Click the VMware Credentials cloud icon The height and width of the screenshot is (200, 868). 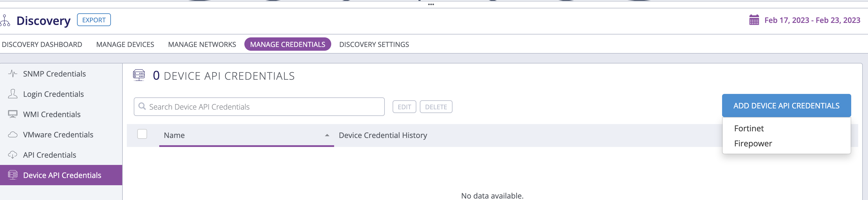(13, 134)
